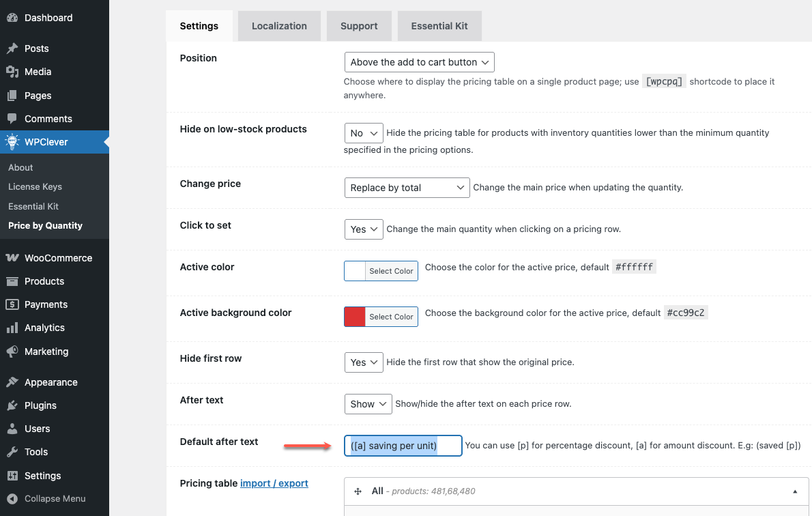Screen dimensions: 812x516
Task: Open the Hide first row dropdown
Action: (x=364, y=362)
